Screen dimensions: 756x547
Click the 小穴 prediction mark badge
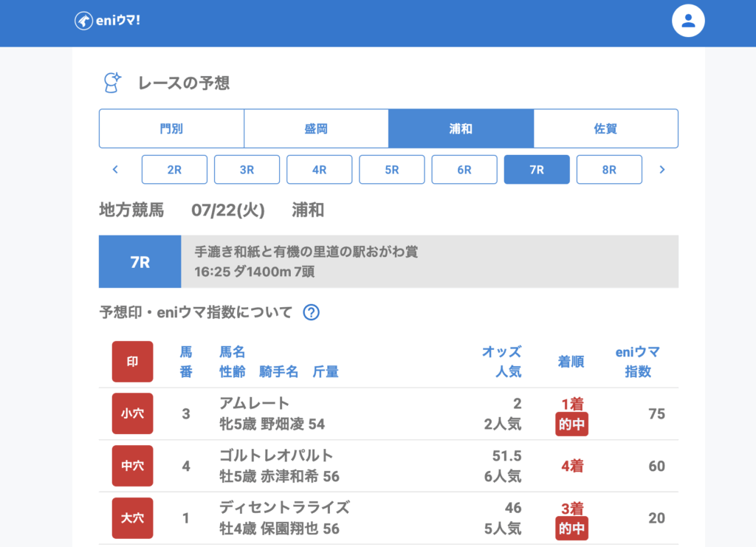click(133, 414)
